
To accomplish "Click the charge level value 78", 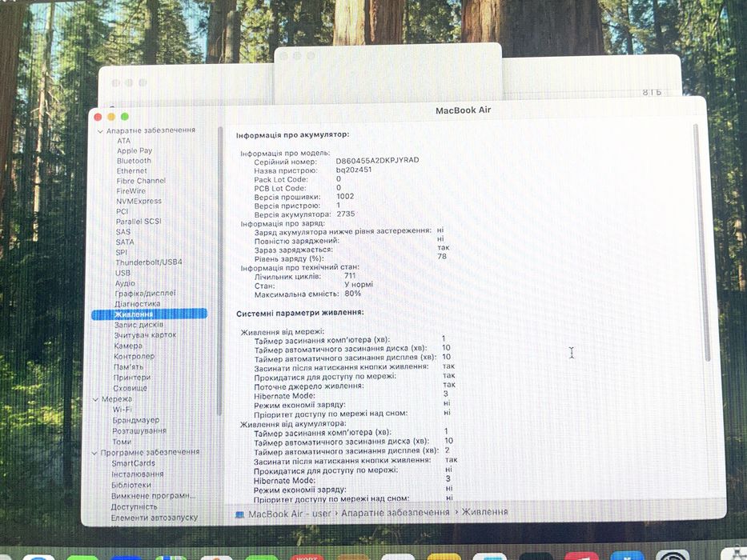I will [x=442, y=256].
